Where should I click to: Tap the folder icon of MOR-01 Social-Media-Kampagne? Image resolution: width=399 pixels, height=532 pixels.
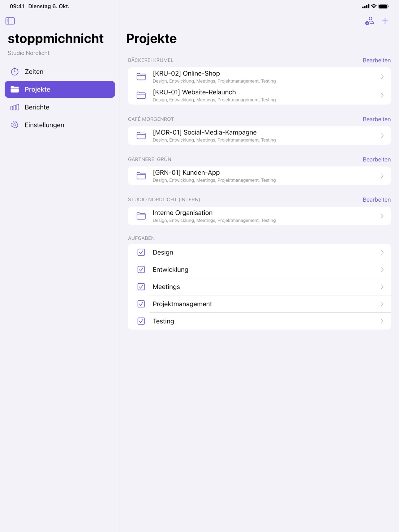point(141,135)
